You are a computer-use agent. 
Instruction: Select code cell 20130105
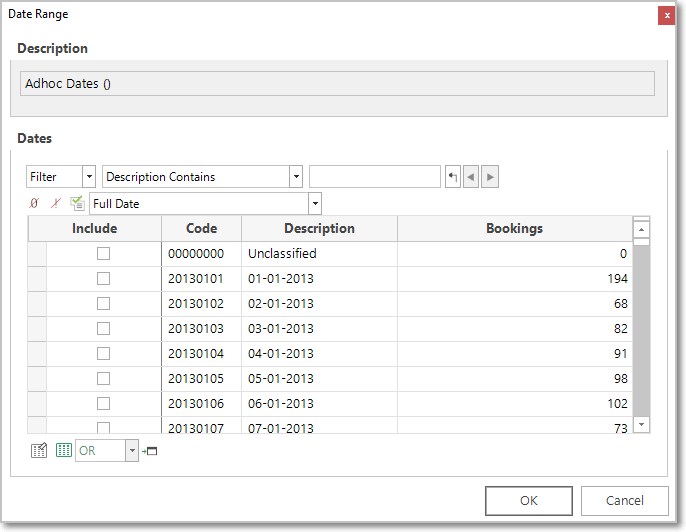(201, 378)
